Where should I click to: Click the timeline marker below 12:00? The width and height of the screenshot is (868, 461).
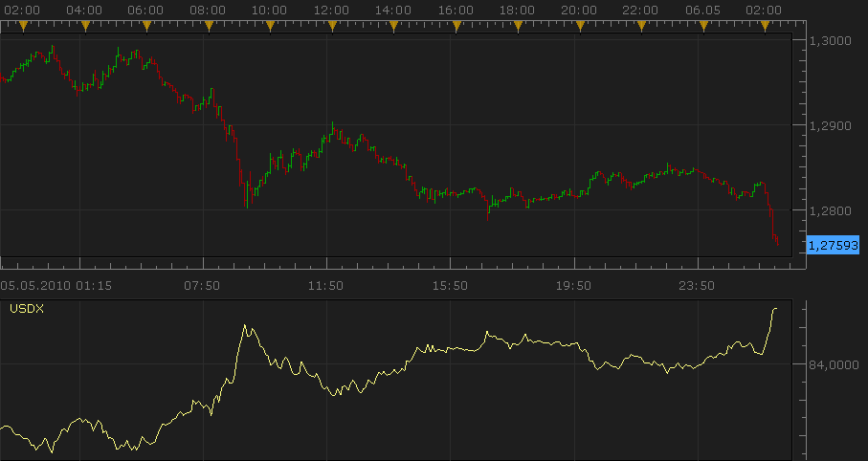pos(331,26)
